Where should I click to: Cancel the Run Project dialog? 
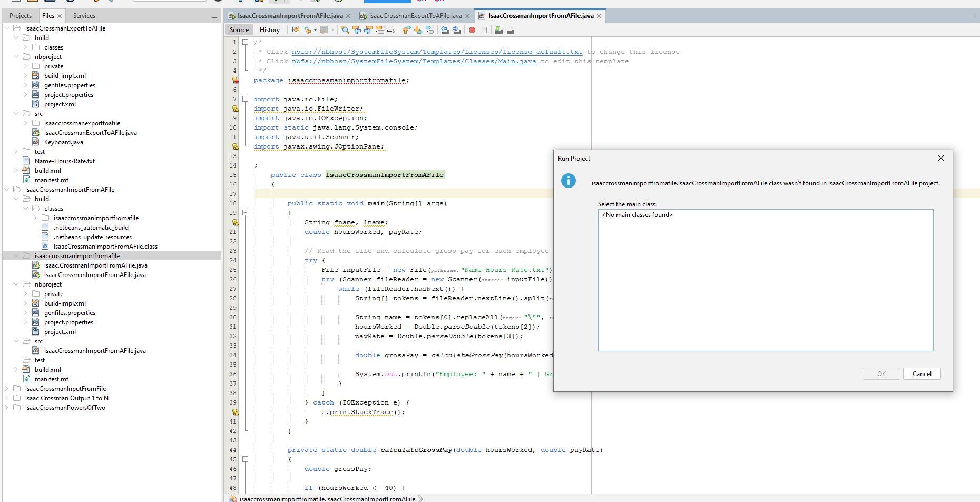pyautogui.click(x=922, y=373)
